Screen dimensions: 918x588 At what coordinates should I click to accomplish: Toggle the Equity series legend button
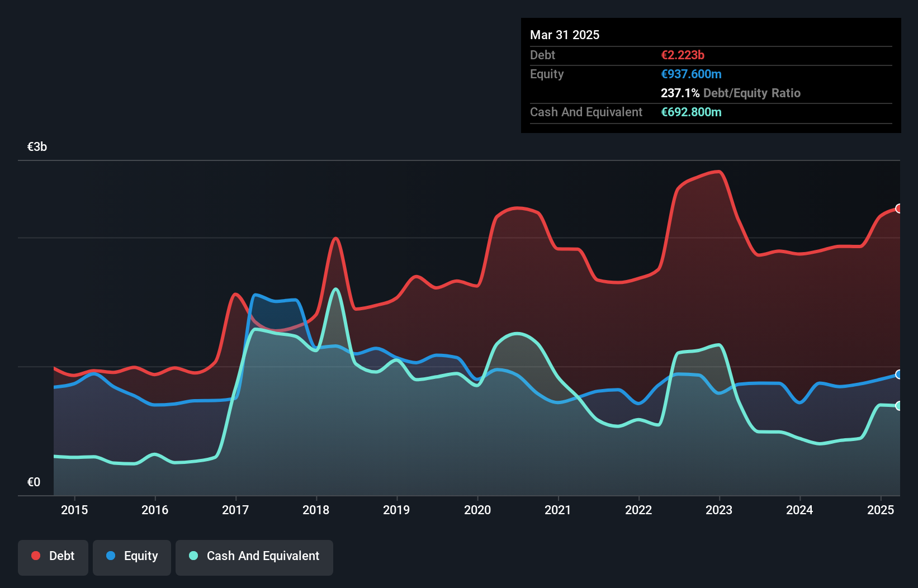pyautogui.click(x=132, y=557)
